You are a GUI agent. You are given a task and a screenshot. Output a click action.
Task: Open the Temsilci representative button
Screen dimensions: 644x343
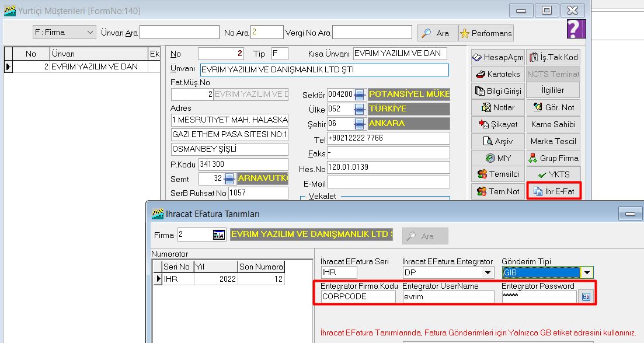point(498,174)
